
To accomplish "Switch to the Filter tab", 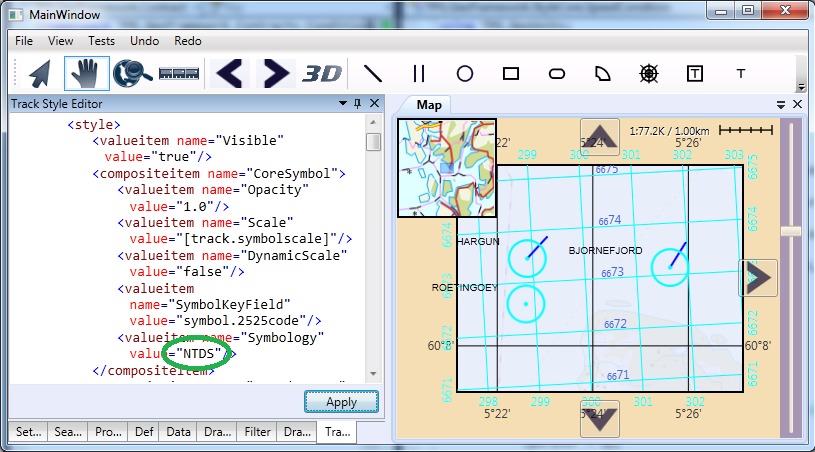I will click(257, 432).
